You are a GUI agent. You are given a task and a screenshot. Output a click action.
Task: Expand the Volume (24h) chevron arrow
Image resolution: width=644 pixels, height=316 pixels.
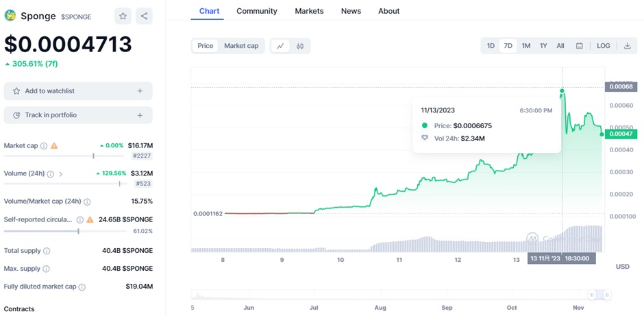(60, 174)
